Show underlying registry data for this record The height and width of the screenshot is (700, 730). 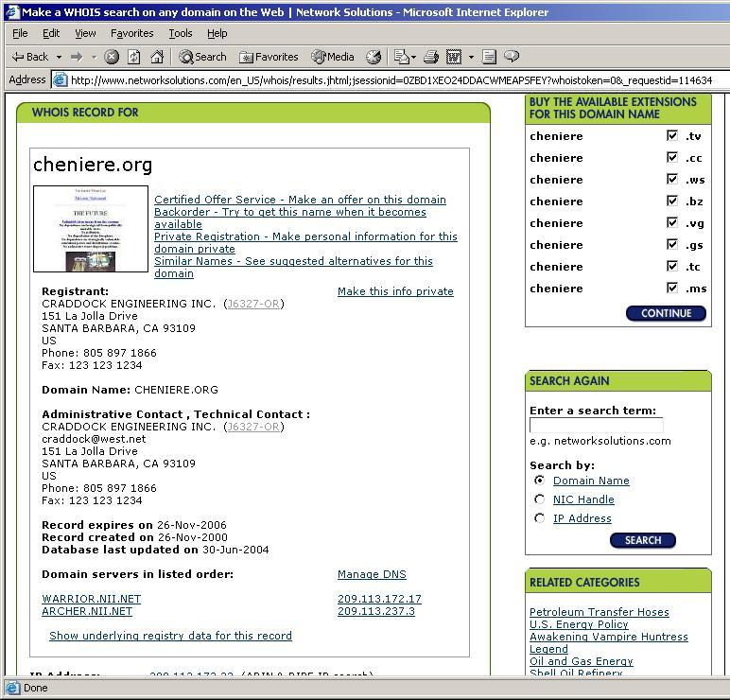click(170, 636)
